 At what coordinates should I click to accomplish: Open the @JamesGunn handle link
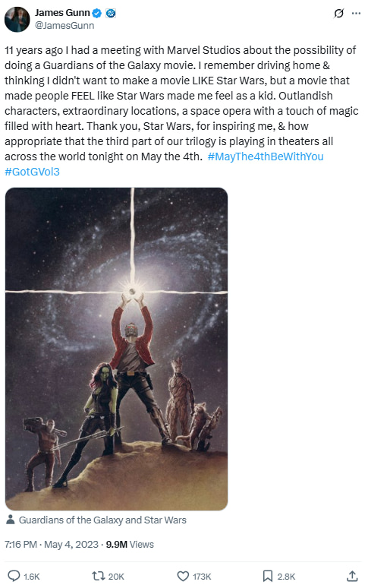pos(64,26)
